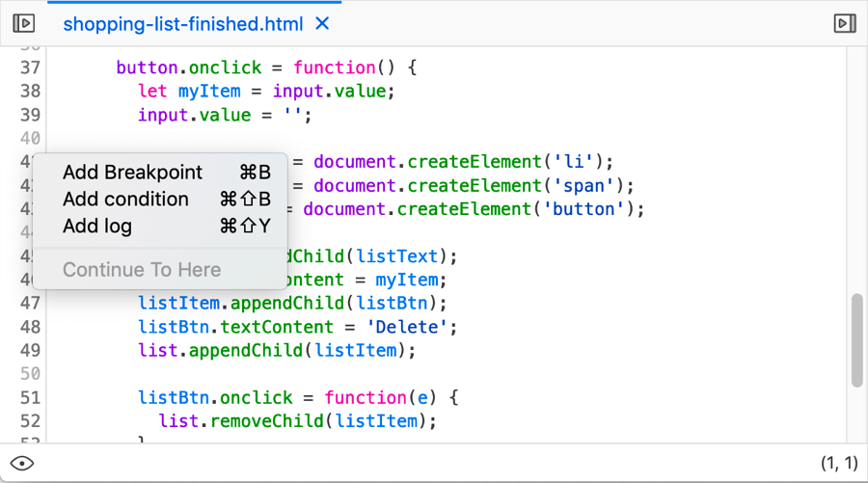Click line number 47 in gutter
This screenshot has width=868, height=483.
30,304
